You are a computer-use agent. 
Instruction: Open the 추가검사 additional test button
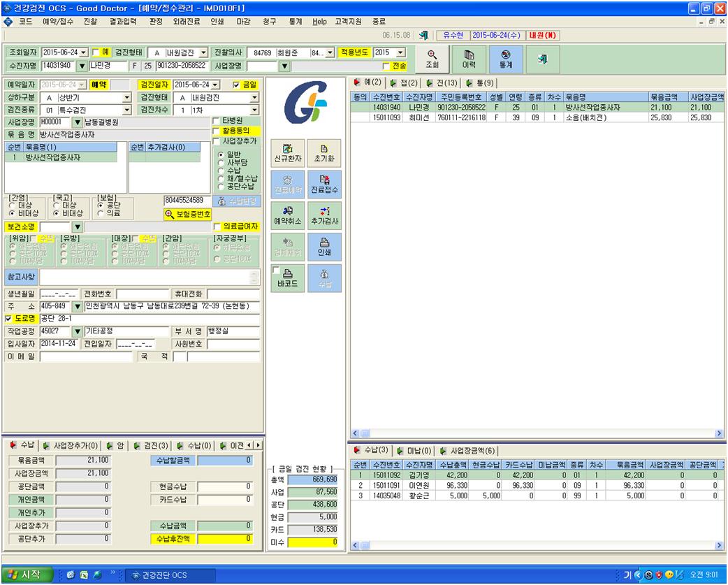324,215
